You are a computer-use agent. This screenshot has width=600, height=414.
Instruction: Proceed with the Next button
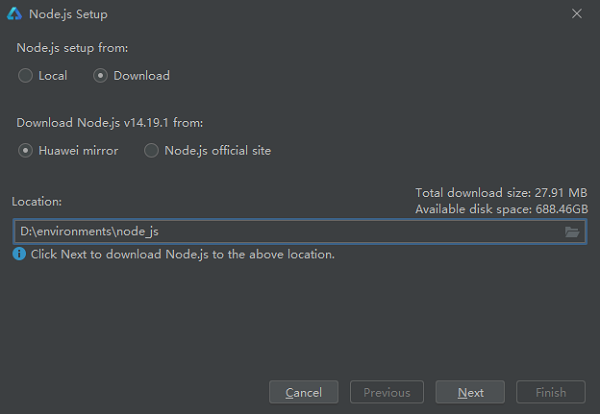(471, 392)
